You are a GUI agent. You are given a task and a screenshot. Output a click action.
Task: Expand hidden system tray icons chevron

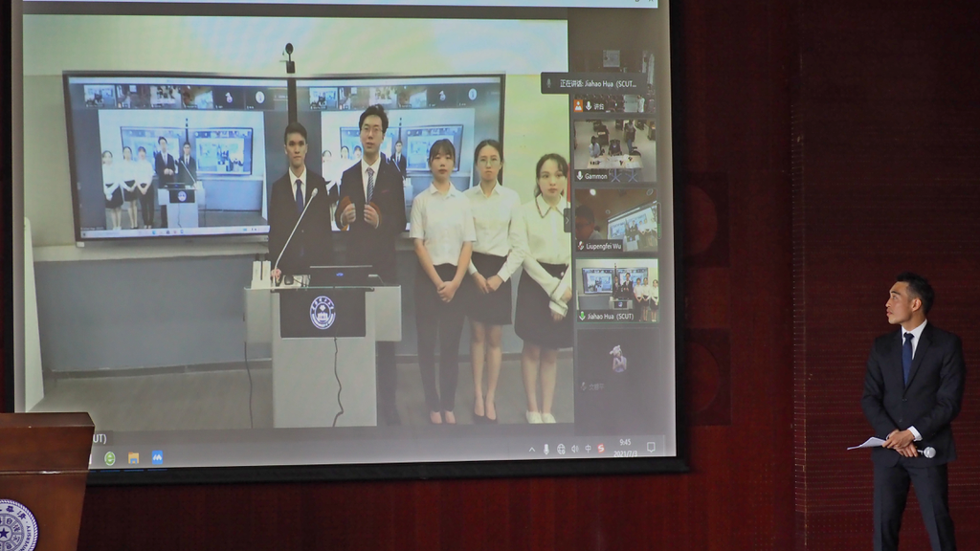532,450
